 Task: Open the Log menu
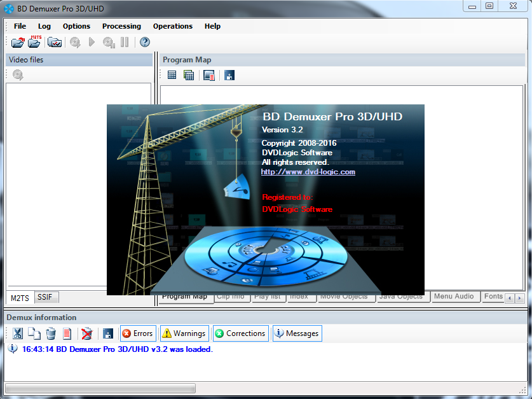44,26
